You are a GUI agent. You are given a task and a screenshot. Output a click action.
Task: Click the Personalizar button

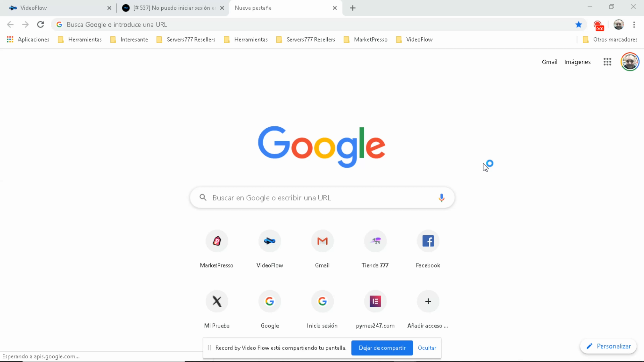608,346
